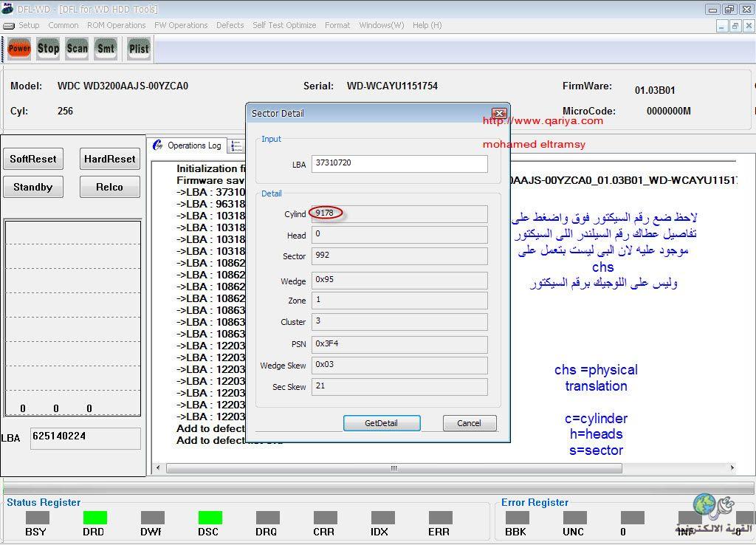This screenshot has height=545, width=756.
Task: Click the ERR status indicator
Action: [x=440, y=518]
